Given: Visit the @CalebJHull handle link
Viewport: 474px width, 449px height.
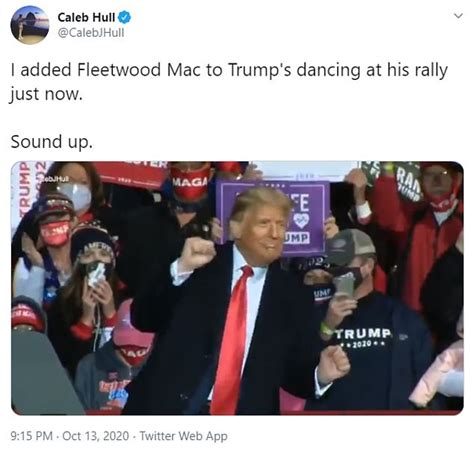Looking at the screenshot, I should tap(91, 33).
